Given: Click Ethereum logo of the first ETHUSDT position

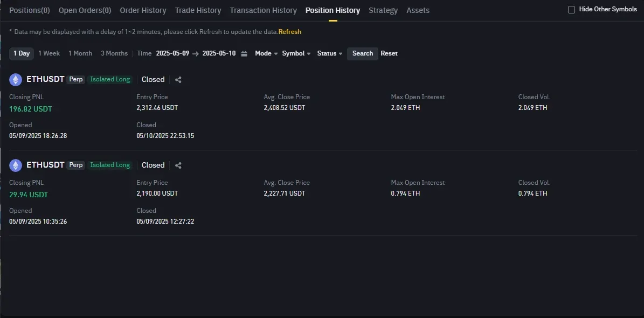Looking at the screenshot, I should click(16, 80).
